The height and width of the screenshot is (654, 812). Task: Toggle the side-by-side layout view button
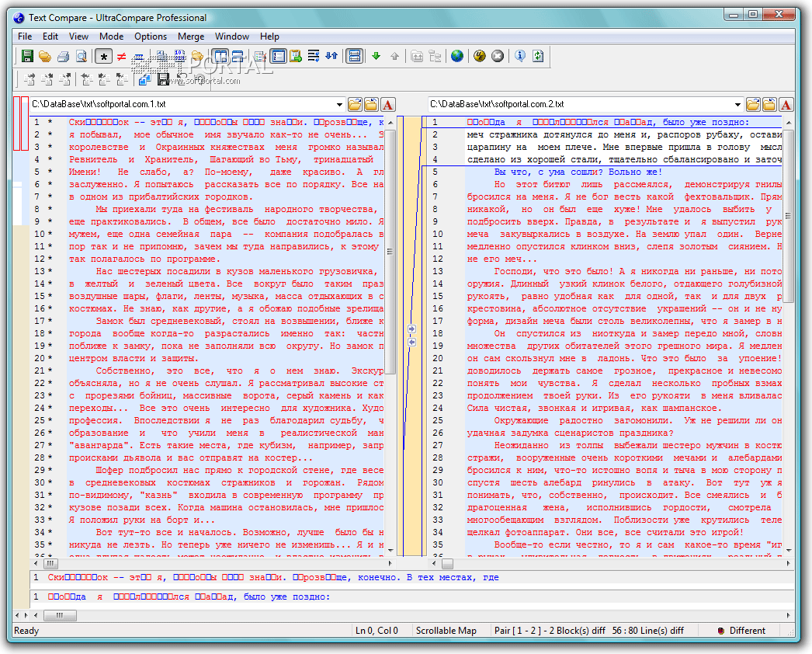pos(220,56)
